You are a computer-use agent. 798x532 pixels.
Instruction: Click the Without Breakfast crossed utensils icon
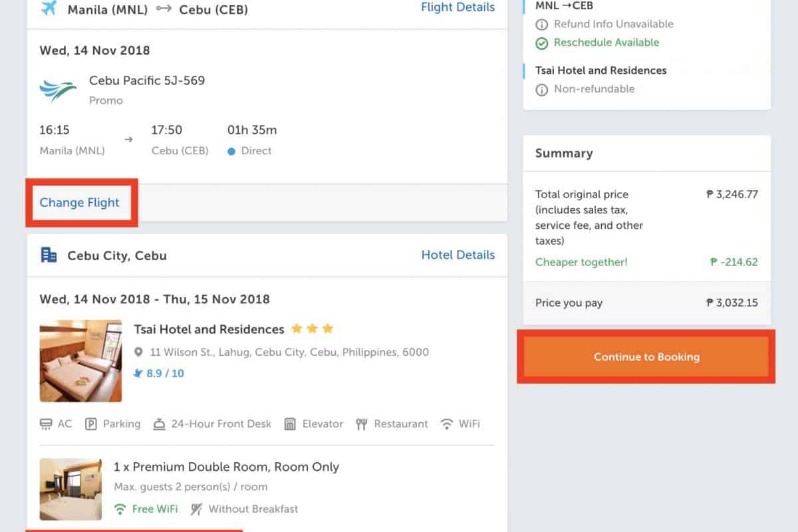197,509
